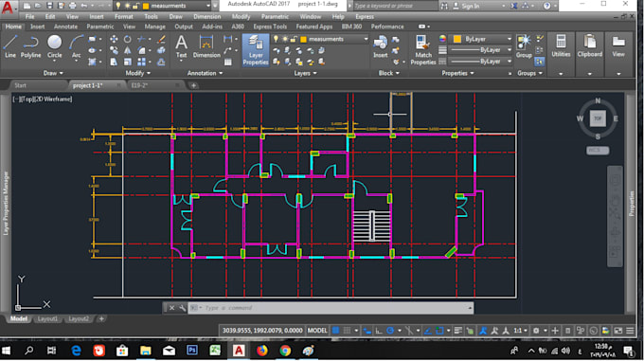644x361 pixels.
Task: Switch to the Express Tools ribbon tab
Action: coord(270,27)
